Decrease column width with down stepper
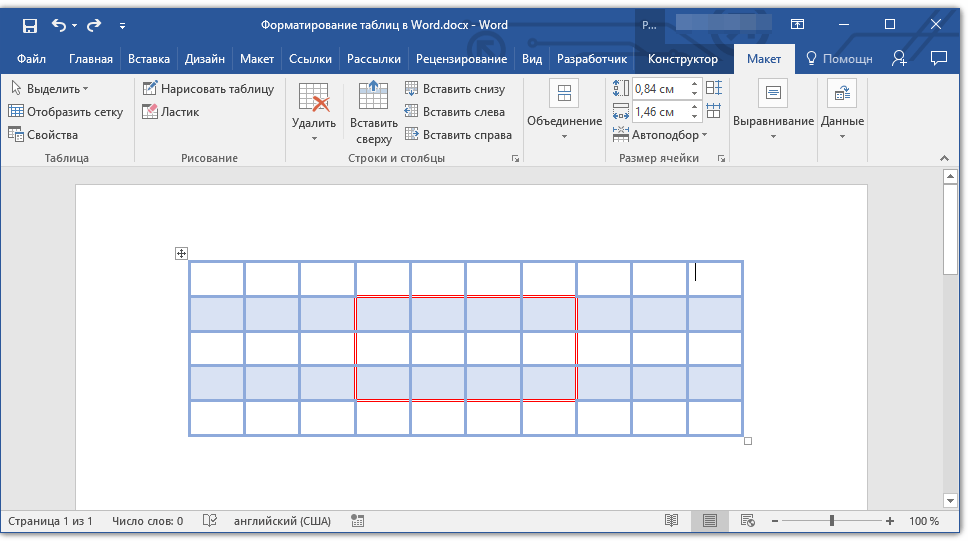Image resolution: width=968 pixels, height=541 pixels. click(695, 116)
